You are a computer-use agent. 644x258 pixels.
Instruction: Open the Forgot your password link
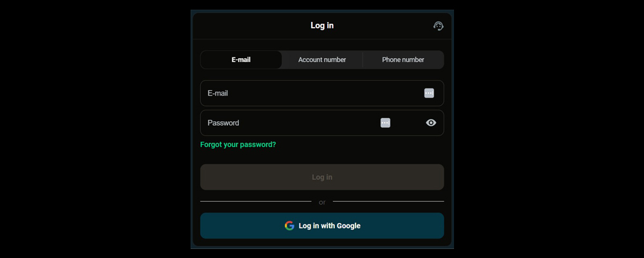(238, 144)
